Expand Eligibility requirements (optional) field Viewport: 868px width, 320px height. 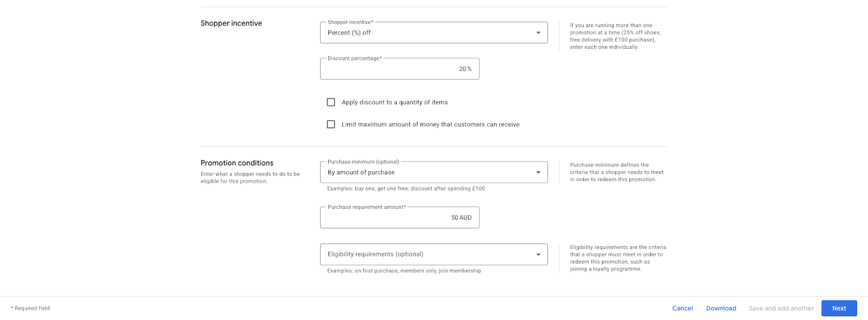click(423, 254)
